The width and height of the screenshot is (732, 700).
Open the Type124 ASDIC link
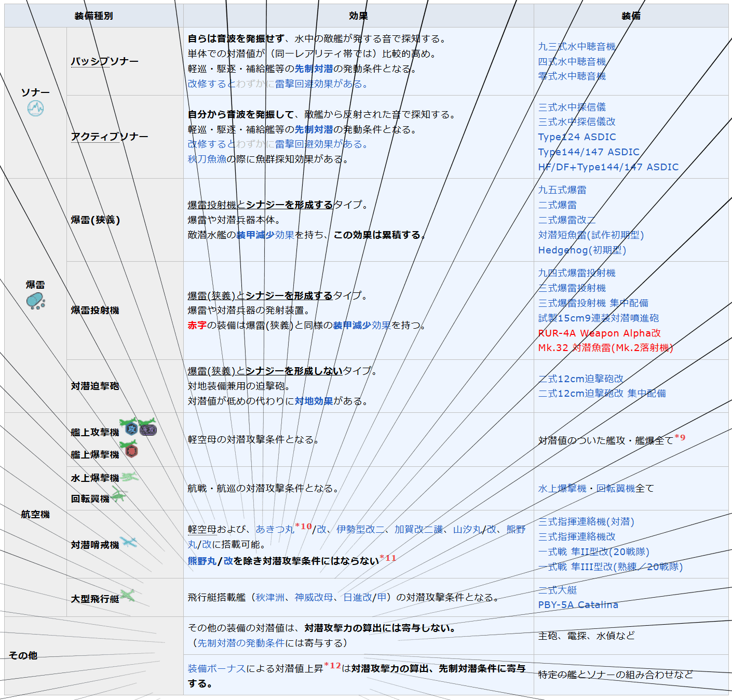(x=577, y=137)
